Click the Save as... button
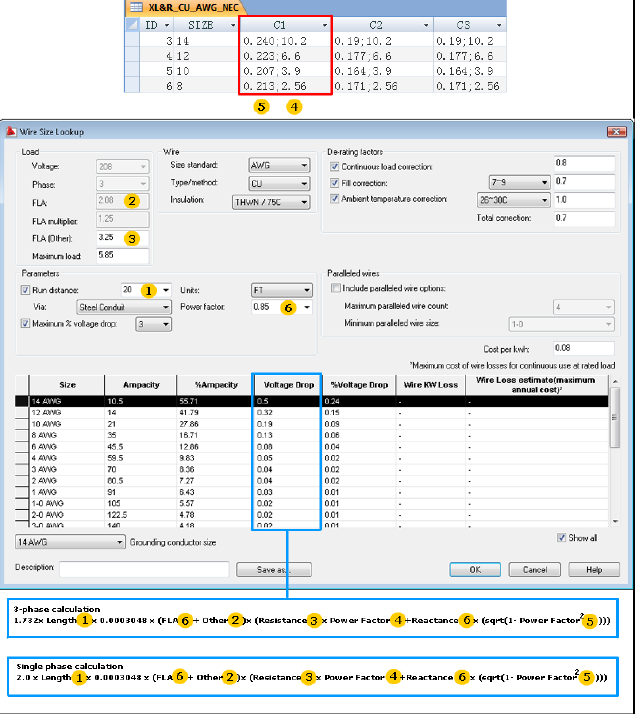 pos(274,570)
